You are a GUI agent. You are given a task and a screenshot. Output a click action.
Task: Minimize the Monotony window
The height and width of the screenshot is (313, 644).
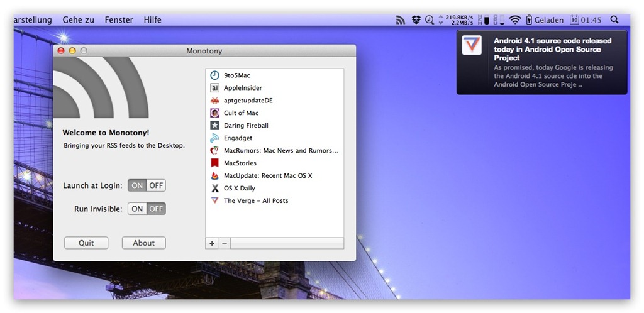(x=72, y=51)
